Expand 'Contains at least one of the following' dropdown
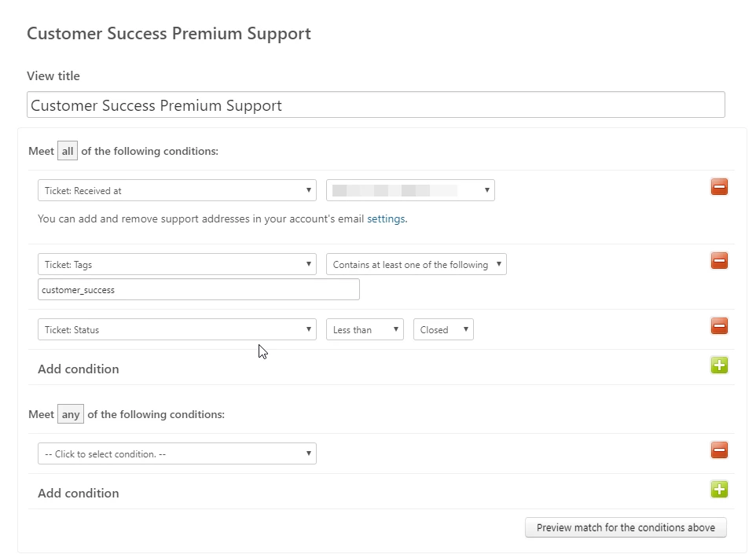The height and width of the screenshot is (558, 756). [x=416, y=265]
